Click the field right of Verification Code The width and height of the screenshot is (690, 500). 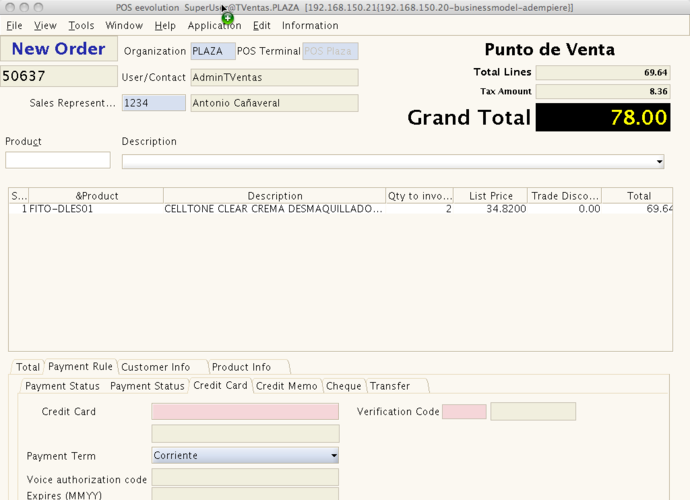[533, 412]
